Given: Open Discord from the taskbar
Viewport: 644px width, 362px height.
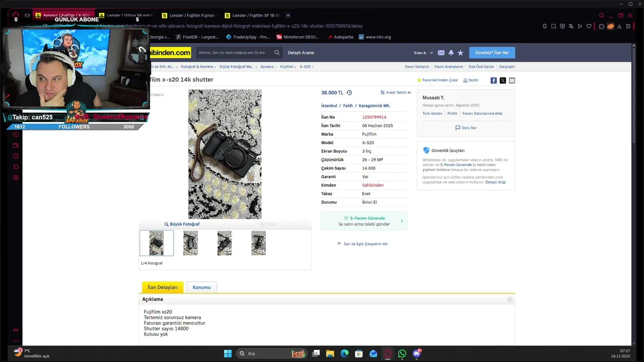Looking at the screenshot, I should click(417, 353).
